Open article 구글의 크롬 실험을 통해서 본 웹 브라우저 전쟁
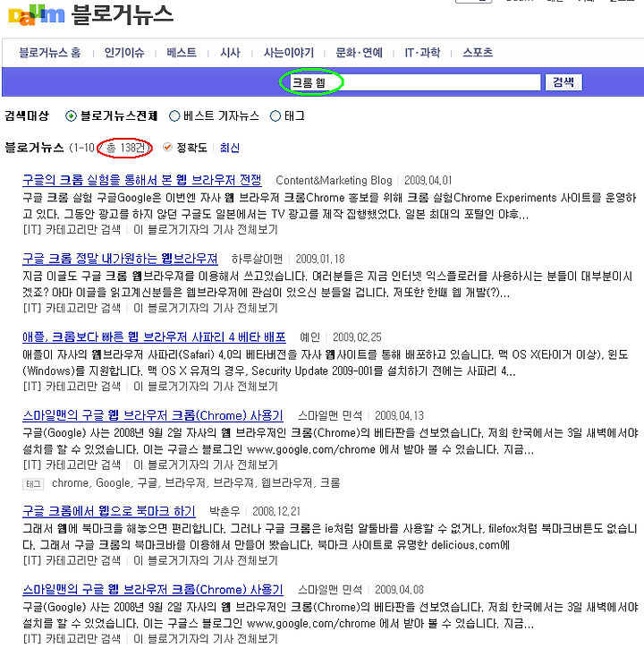The image size is (644, 648). (142, 180)
